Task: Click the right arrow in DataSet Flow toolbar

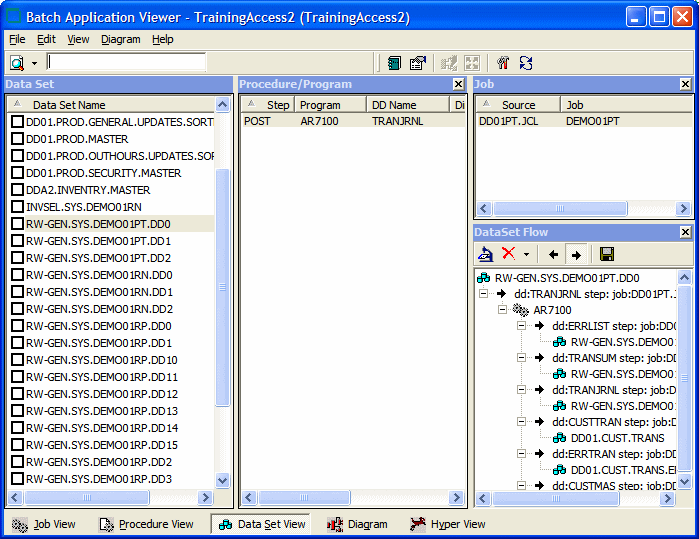Action: [x=576, y=255]
